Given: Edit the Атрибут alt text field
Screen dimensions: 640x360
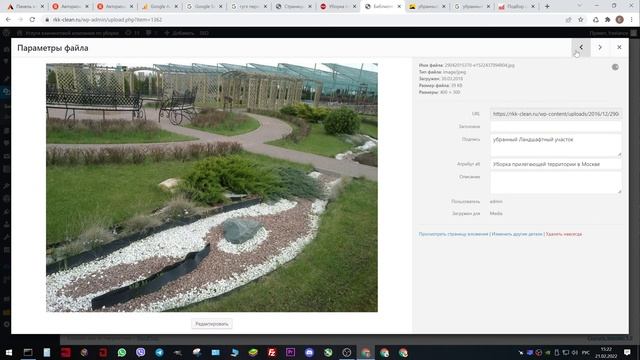Looking at the screenshot, I should pos(556,164).
